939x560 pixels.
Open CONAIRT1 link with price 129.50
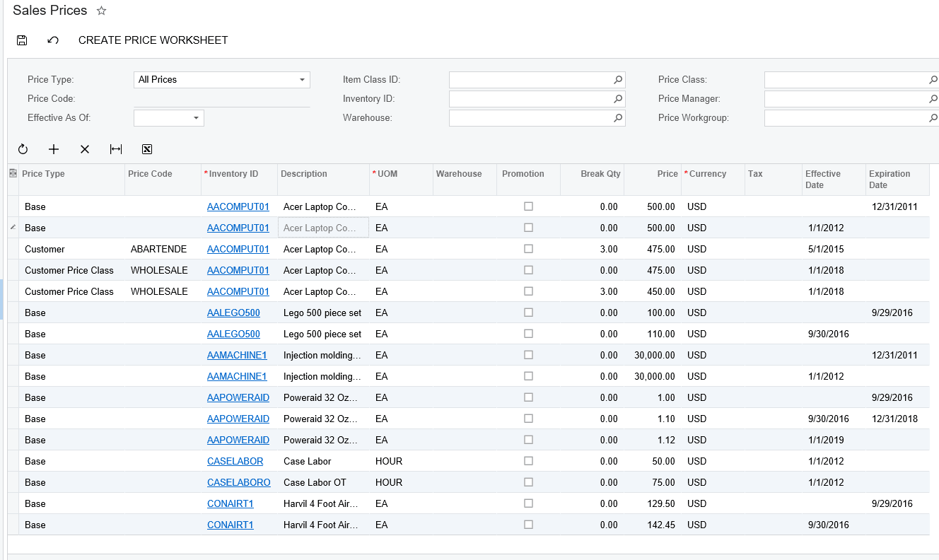coord(231,503)
